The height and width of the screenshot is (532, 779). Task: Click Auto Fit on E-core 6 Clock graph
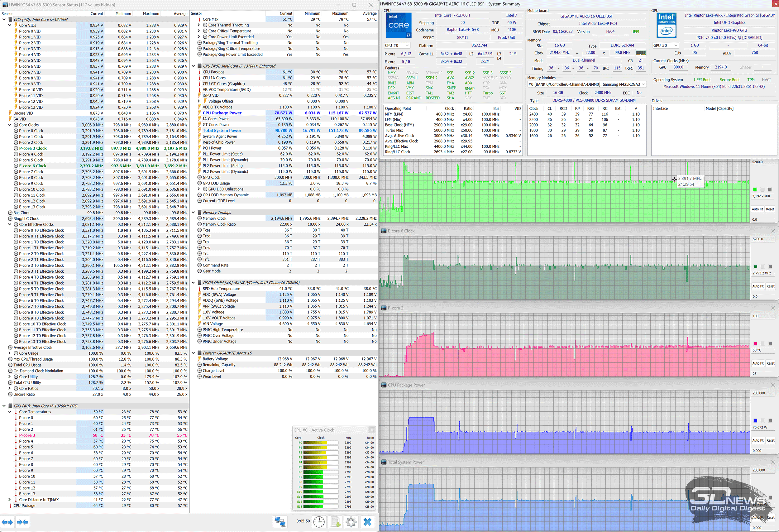757,286
